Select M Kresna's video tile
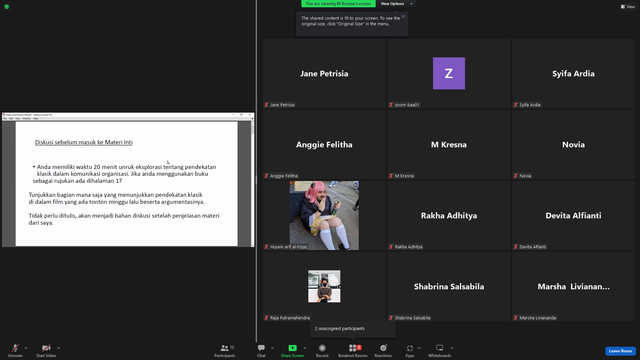This screenshot has width=640, height=360. (449, 144)
